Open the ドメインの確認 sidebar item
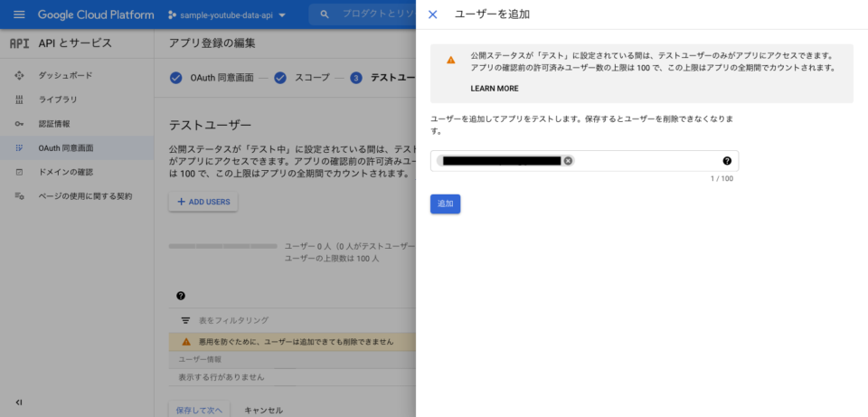The height and width of the screenshot is (417, 868). click(x=77, y=172)
